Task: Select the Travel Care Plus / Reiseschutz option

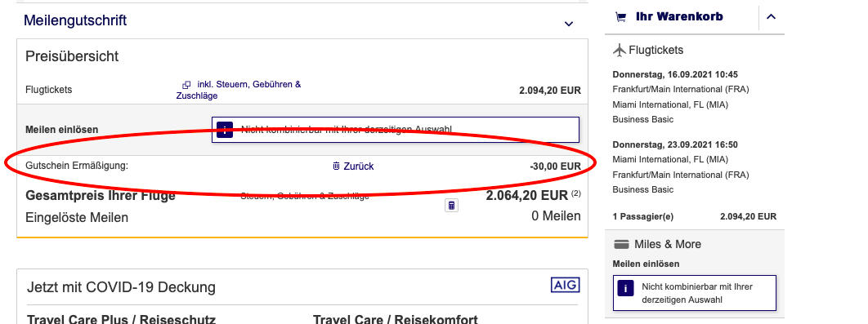Action: (121, 319)
